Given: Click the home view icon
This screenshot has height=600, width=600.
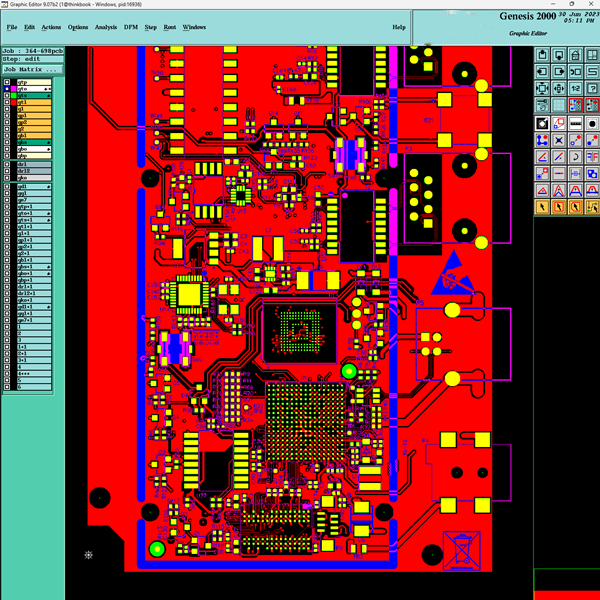Looking at the screenshot, I should tap(575, 55).
